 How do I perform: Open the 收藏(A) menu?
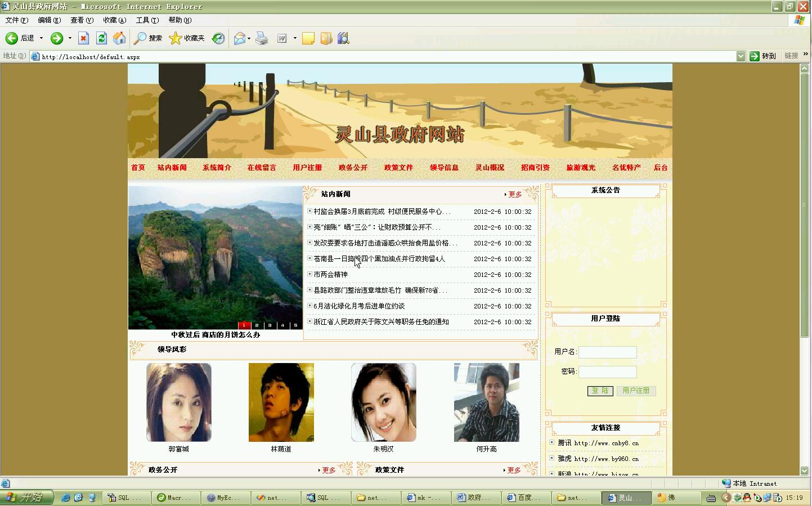pyautogui.click(x=114, y=20)
